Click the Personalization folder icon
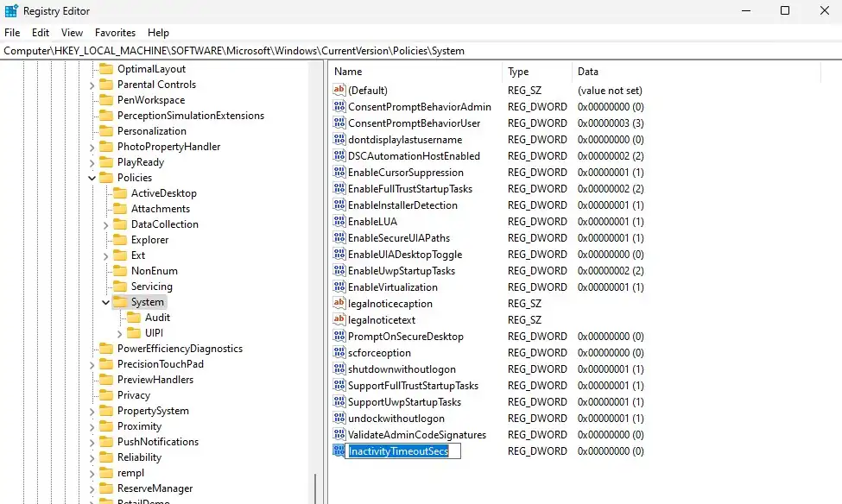Screen dimensions: 842x504 (x=106, y=131)
